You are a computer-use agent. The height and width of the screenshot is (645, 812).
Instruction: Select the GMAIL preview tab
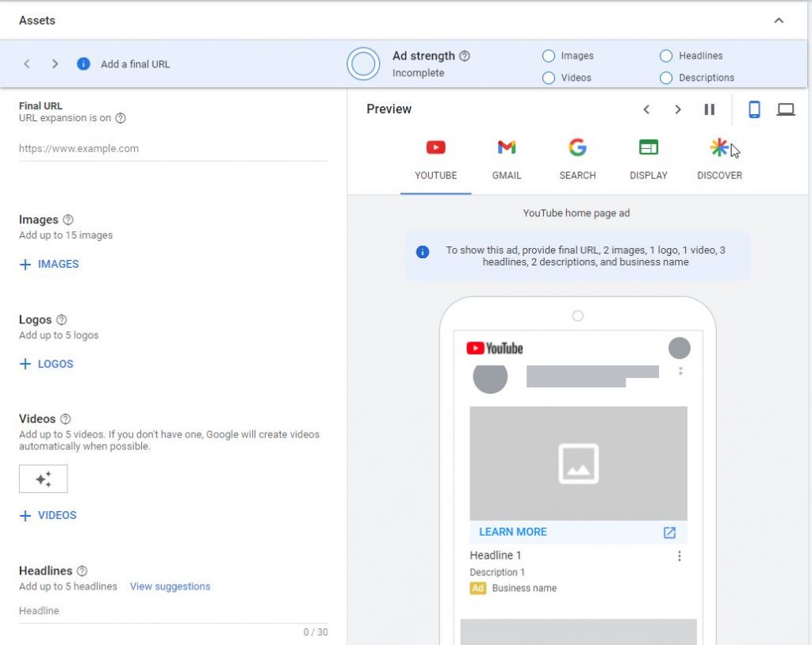click(507, 161)
